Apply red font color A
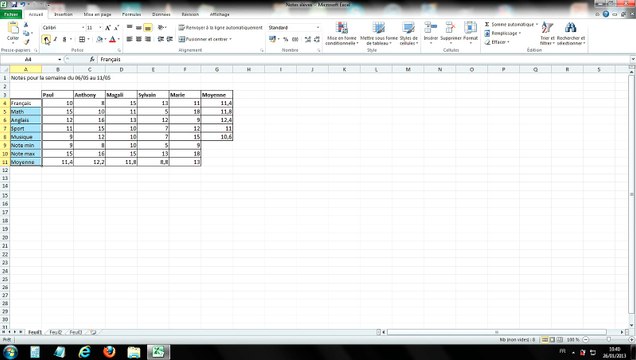 point(113,39)
